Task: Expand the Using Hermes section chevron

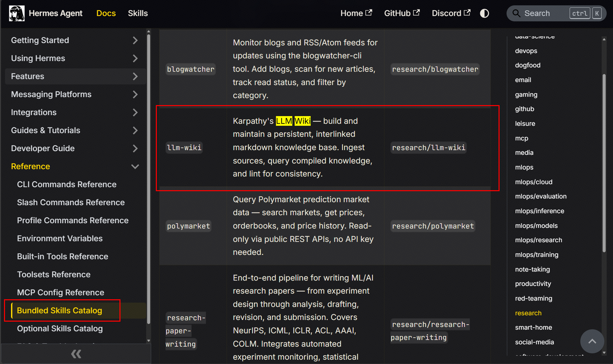Action: 135,58
